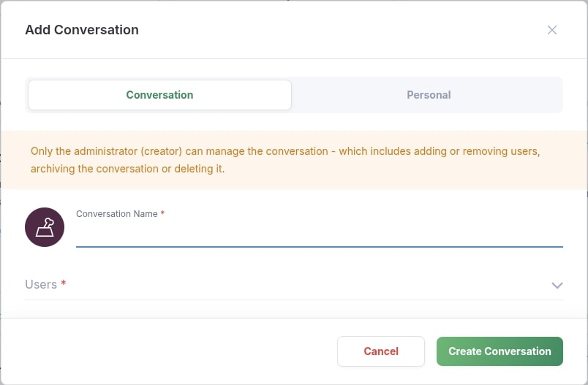Expand the Users dropdown chevron
Viewport: 588px width, 385px height.
click(557, 285)
